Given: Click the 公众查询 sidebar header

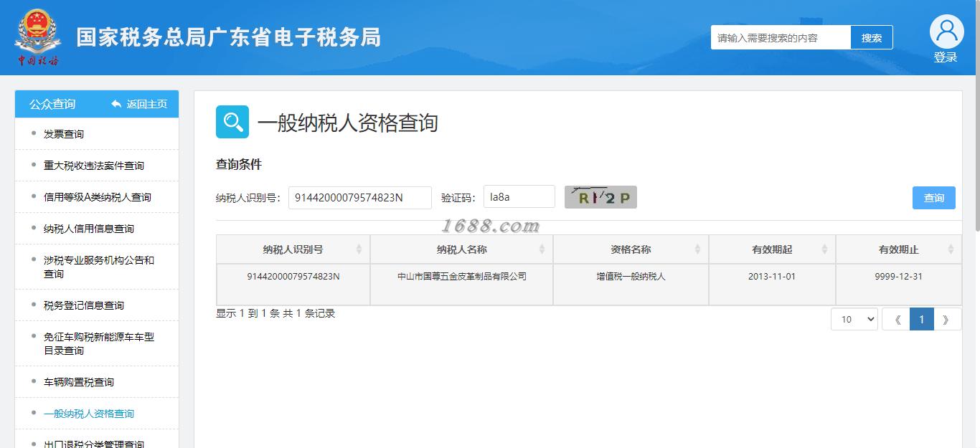Looking at the screenshot, I should click(52, 105).
